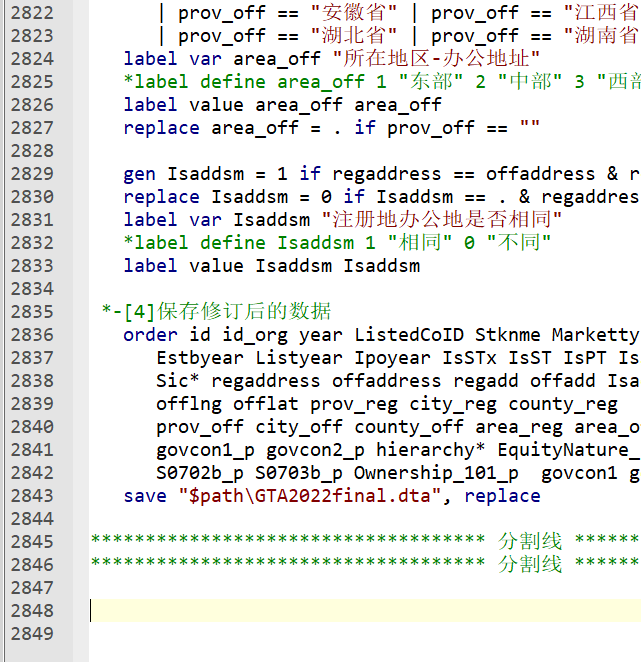Click variable S0702b_p on line 2842

[200, 473]
